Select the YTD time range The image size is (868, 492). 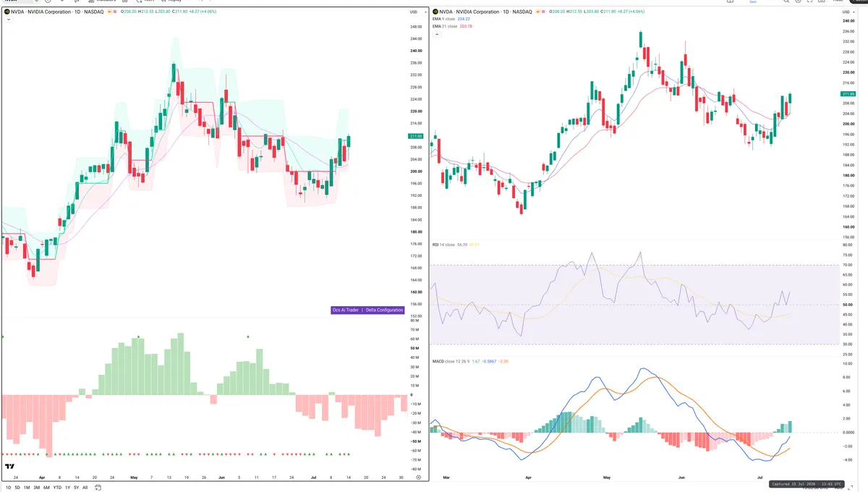(57, 488)
